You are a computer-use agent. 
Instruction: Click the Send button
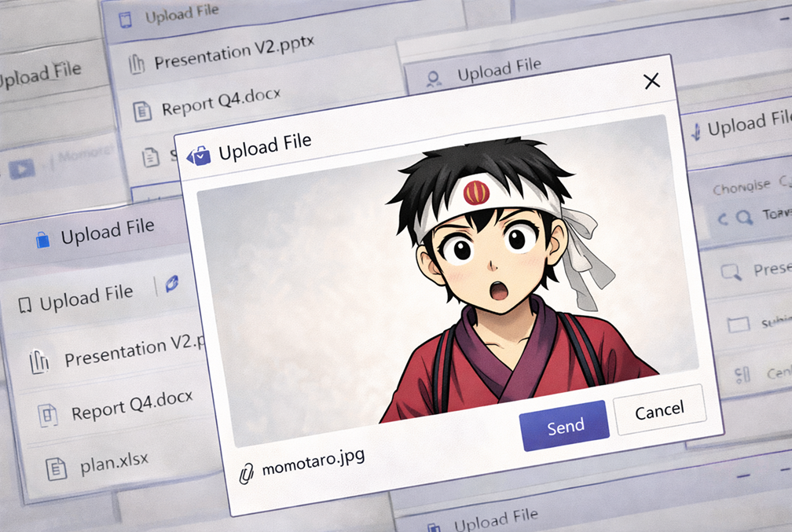(x=563, y=426)
